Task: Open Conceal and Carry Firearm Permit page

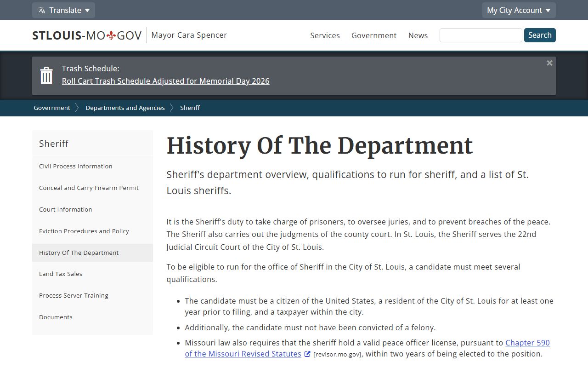Action: (x=92, y=188)
